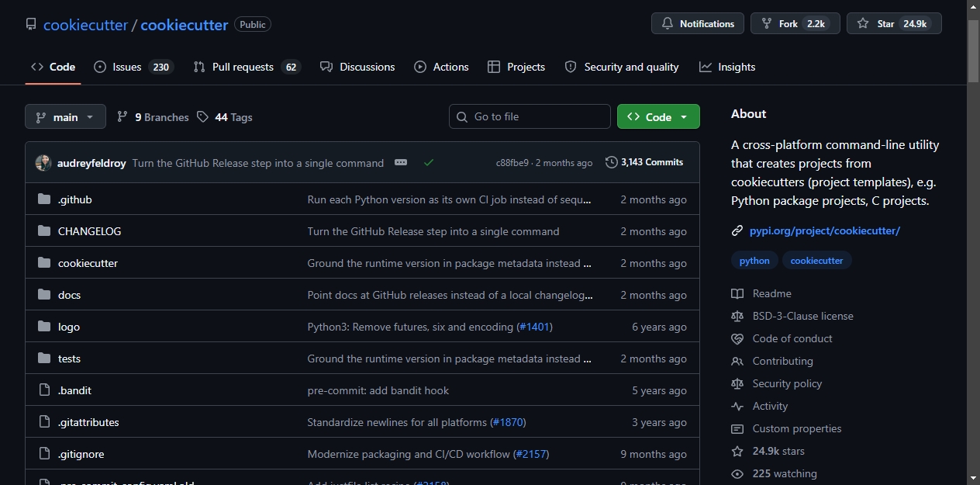The image size is (980, 485).
Task: Click the audreyfeldroy avatar image
Action: click(43, 163)
